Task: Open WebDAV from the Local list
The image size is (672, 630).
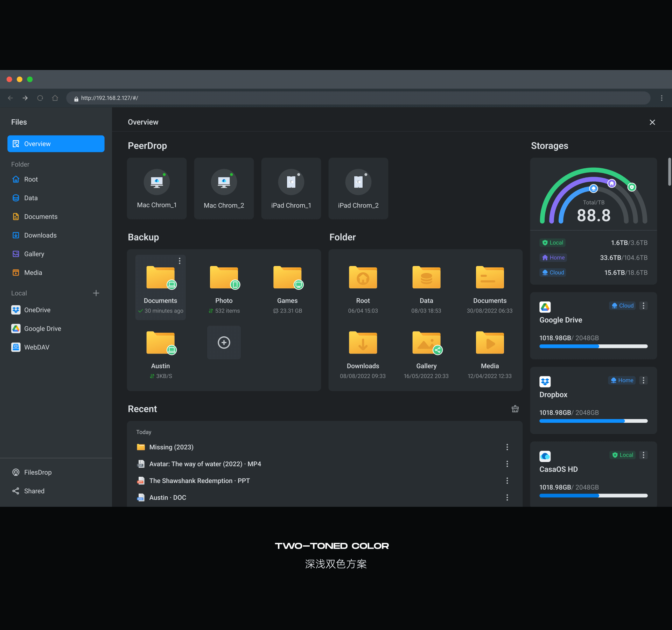Action: (x=36, y=347)
